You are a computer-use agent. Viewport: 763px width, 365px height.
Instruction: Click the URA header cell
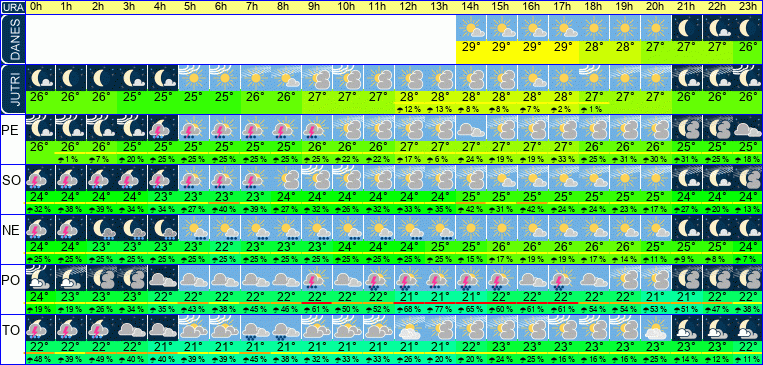tap(13, 7)
